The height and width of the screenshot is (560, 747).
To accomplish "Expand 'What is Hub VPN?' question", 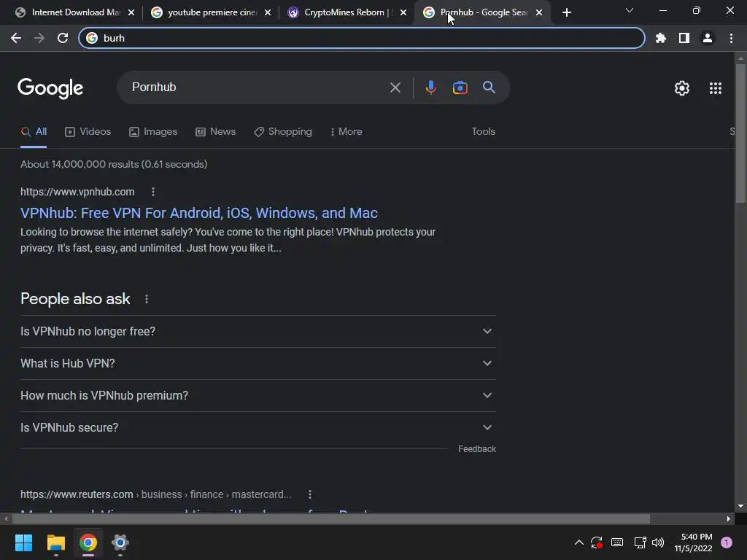I will coord(258,363).
